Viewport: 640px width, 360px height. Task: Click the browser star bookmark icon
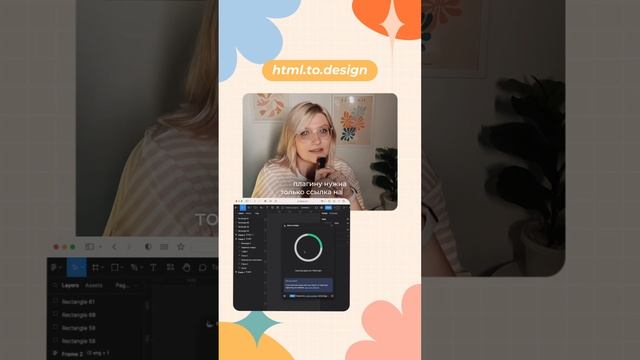point(181,246)
